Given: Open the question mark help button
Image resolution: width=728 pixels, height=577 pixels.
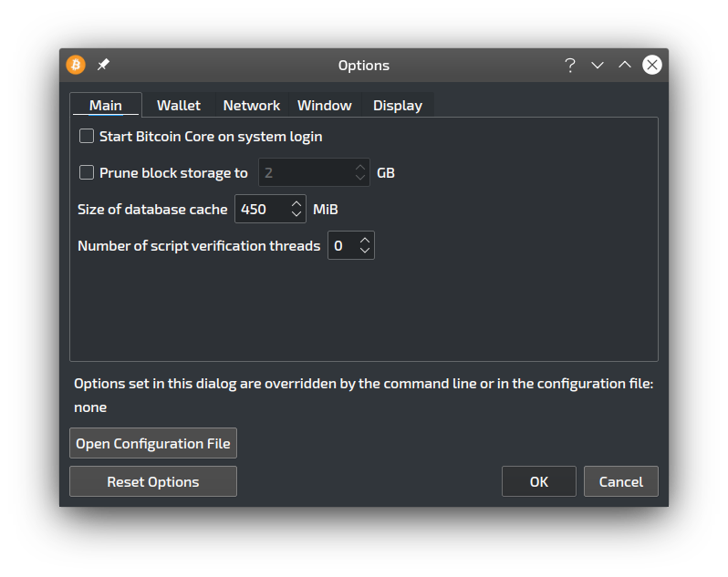Looking at the screenshot, I should (570, 65).
